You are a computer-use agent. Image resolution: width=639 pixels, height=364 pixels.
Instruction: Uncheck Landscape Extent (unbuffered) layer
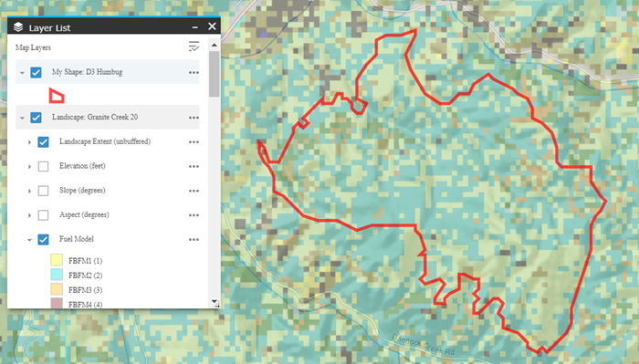(43, 142)
